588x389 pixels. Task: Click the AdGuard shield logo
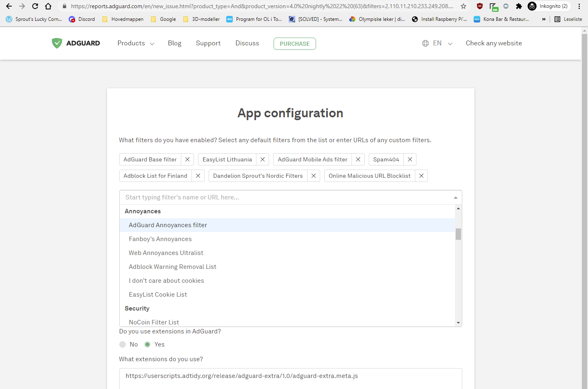point(57,43)
